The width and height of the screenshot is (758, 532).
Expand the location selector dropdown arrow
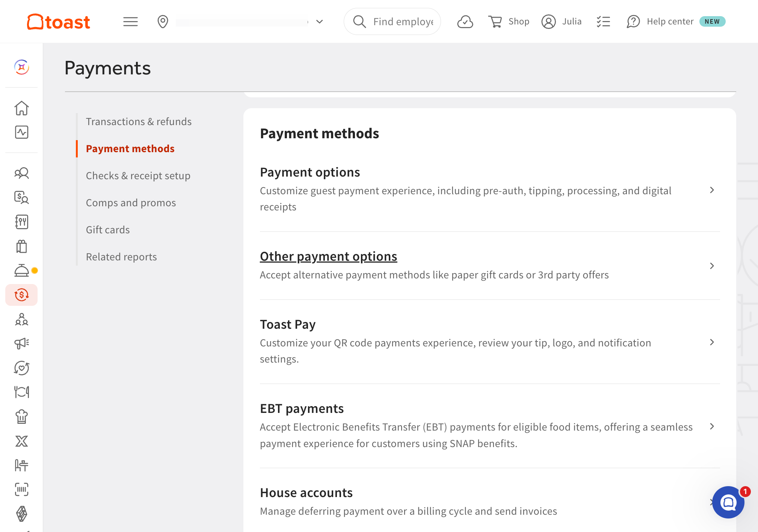click(320, 22)
